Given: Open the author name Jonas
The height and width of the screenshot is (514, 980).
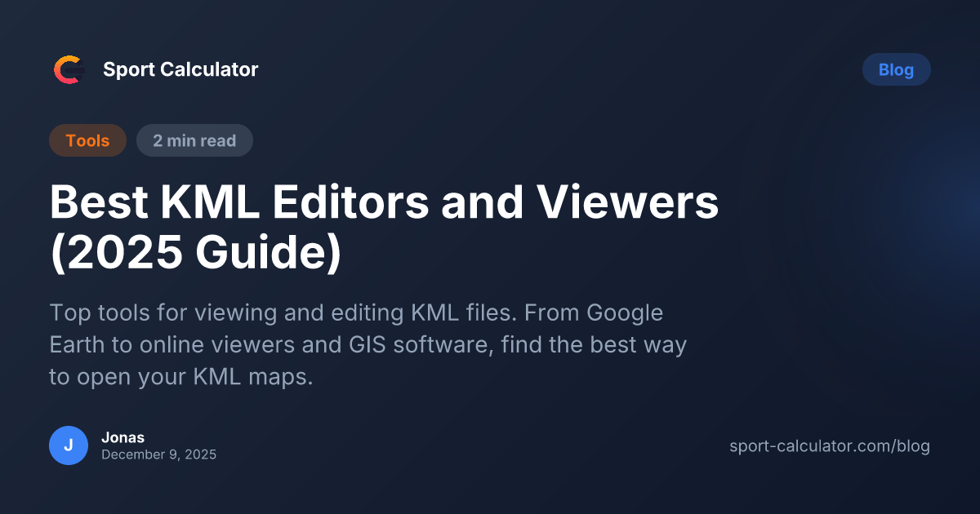Looking at the screenshot, I should pyautogui.click(x=122, y=437).
